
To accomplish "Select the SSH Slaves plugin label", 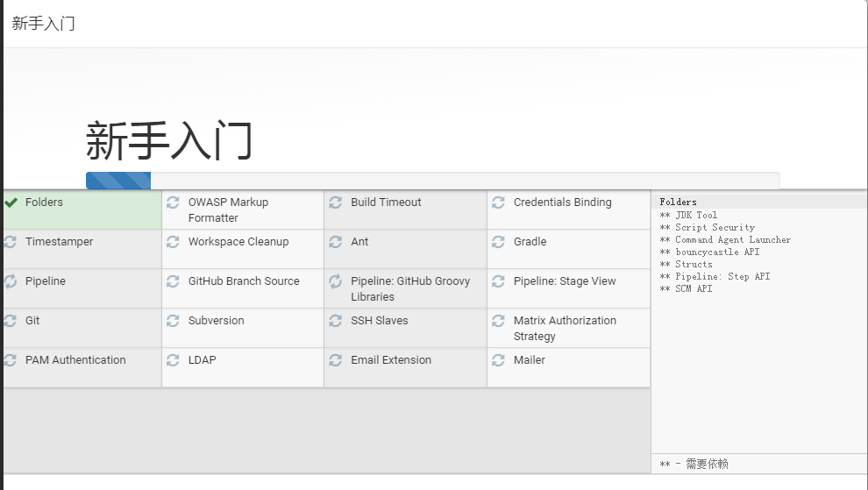I will coord(379,320).
